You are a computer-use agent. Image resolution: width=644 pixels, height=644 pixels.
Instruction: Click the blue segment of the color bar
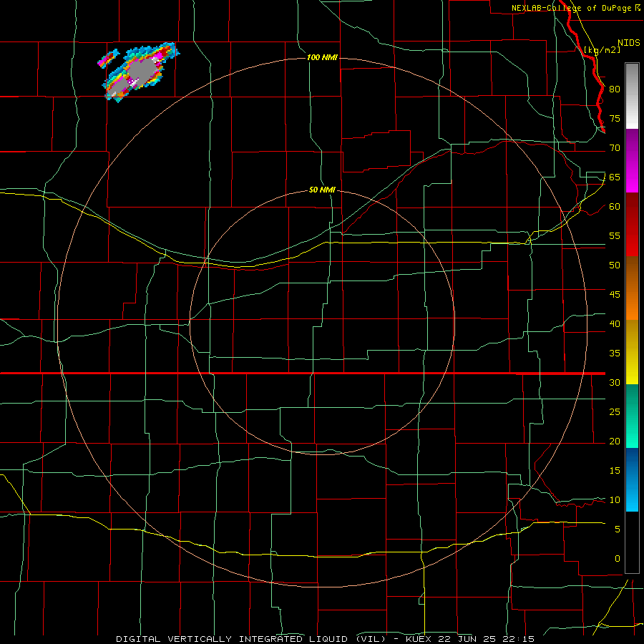tap(632, 479)
